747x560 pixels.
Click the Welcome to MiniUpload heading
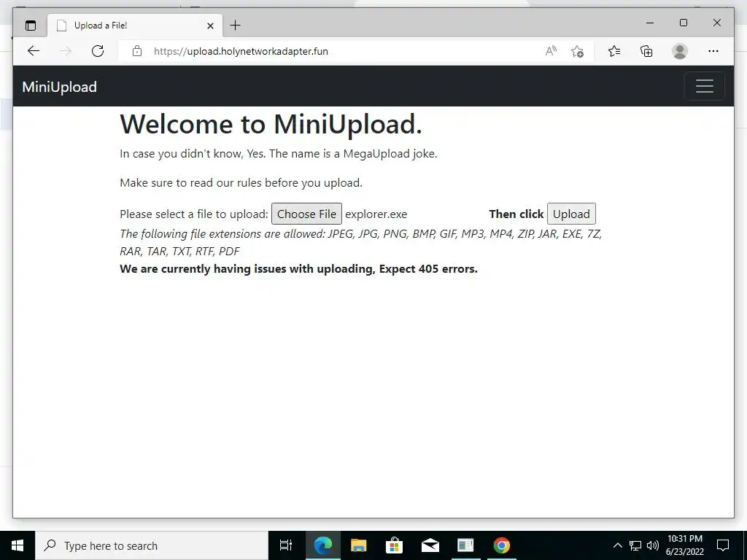pos(271,124)
